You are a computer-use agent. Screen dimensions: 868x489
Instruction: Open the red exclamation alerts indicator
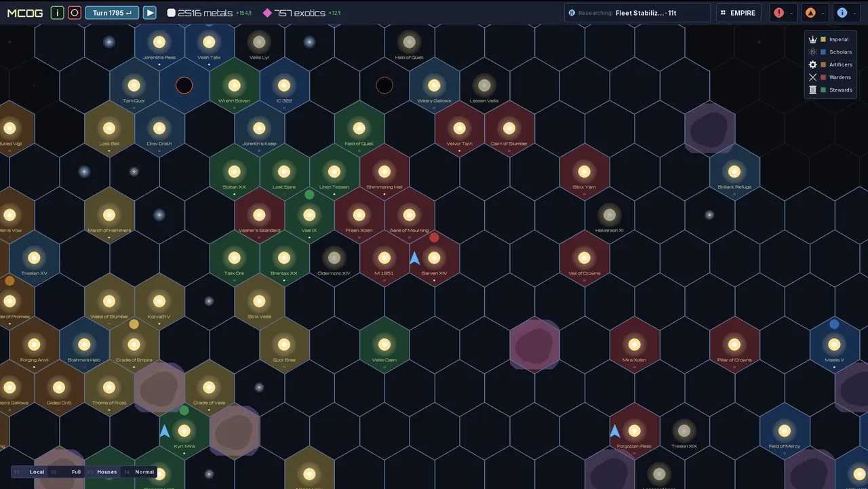pos(783,13)
